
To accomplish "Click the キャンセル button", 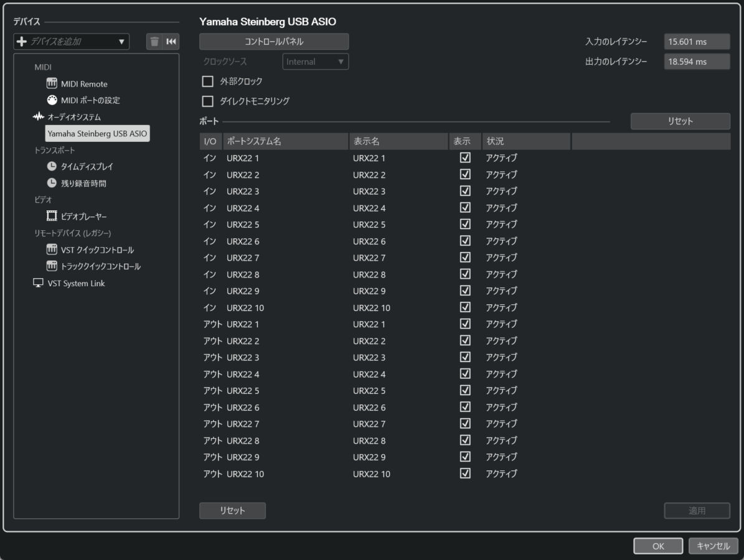I will click(x=713, y=546).
